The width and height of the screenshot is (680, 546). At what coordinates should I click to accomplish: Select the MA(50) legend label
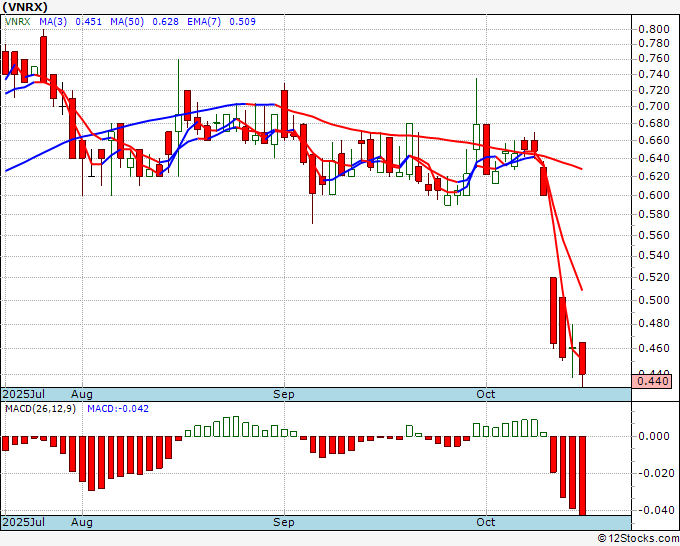[x=127, y=22]
